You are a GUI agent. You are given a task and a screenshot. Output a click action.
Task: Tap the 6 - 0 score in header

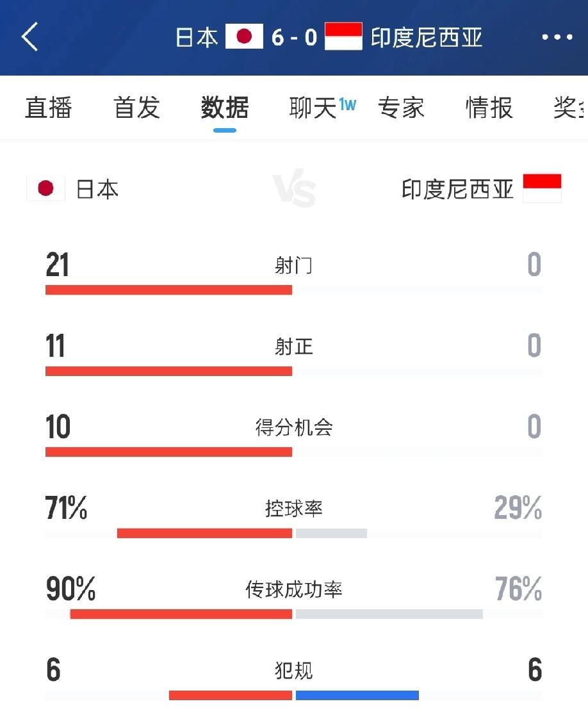(x=294, y=37)
